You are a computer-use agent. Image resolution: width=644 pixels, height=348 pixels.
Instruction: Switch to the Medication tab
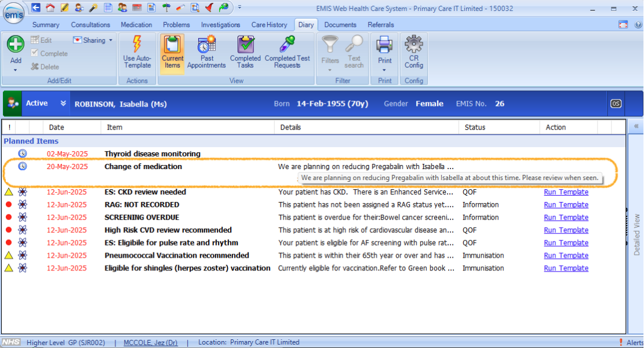136,25
